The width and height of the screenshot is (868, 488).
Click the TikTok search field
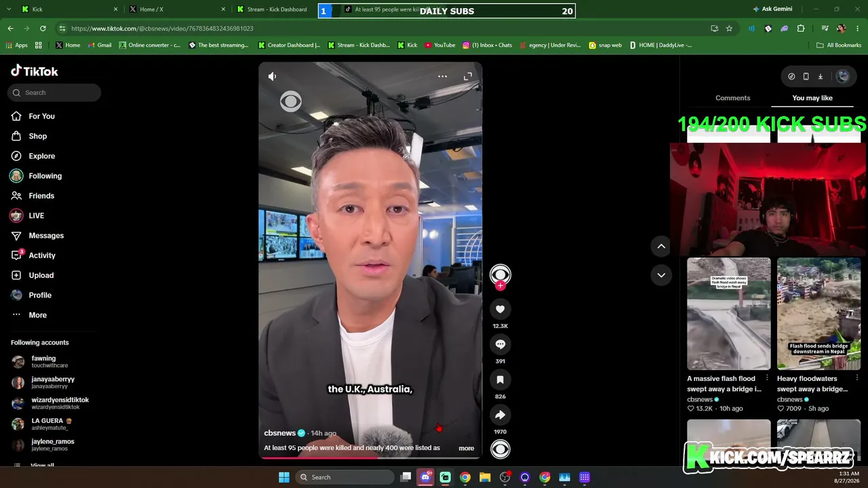(x=54, y=93)
